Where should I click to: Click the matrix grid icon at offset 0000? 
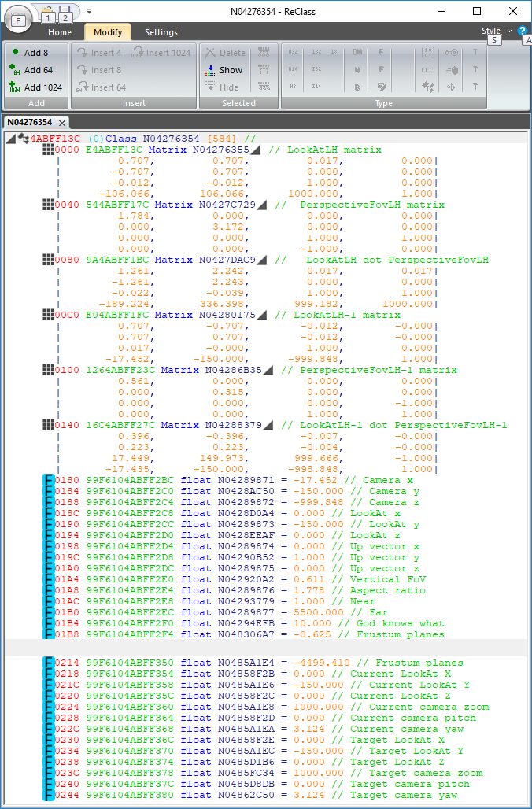pos(47,150)
